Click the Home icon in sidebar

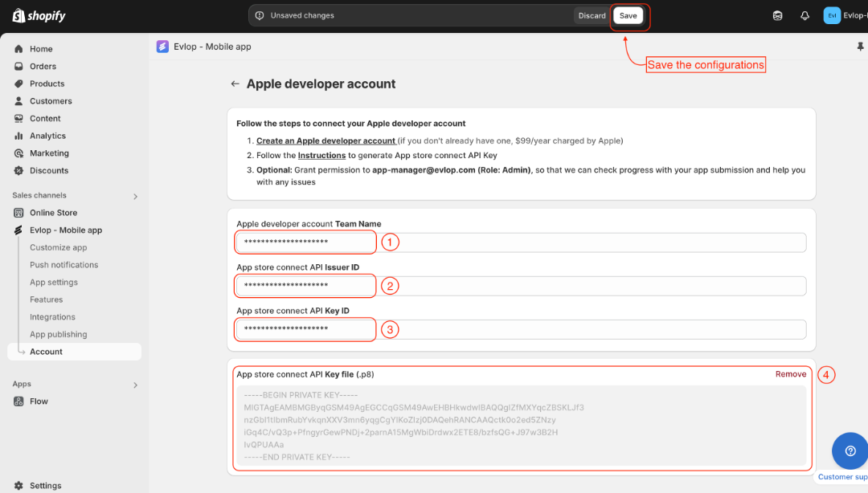point(18,49)
